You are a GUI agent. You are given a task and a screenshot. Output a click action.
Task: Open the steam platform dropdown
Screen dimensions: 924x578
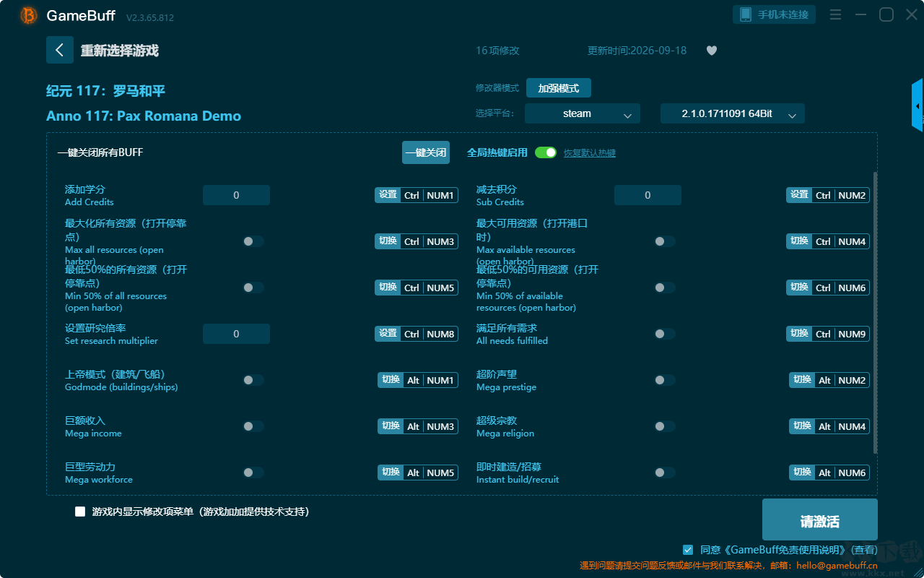pyautogui.click(x=583, y=113)
